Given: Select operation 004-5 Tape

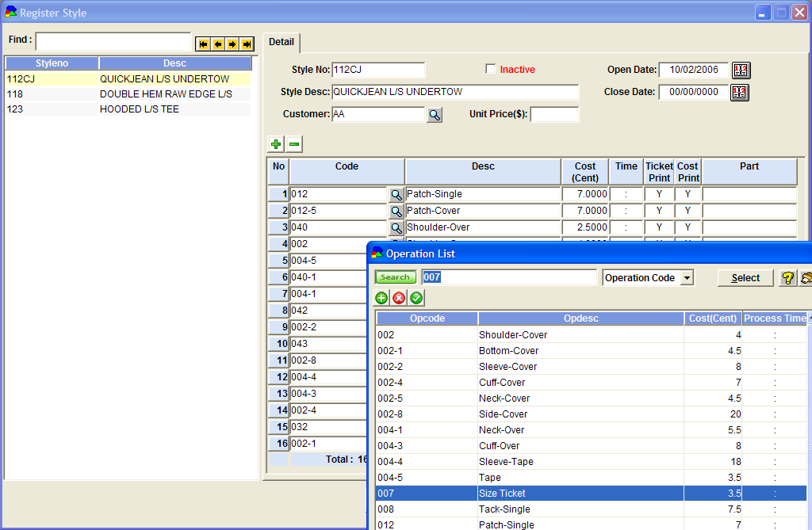Looking at the screenshot, I should pyautogui.click(x=591, y=478).
